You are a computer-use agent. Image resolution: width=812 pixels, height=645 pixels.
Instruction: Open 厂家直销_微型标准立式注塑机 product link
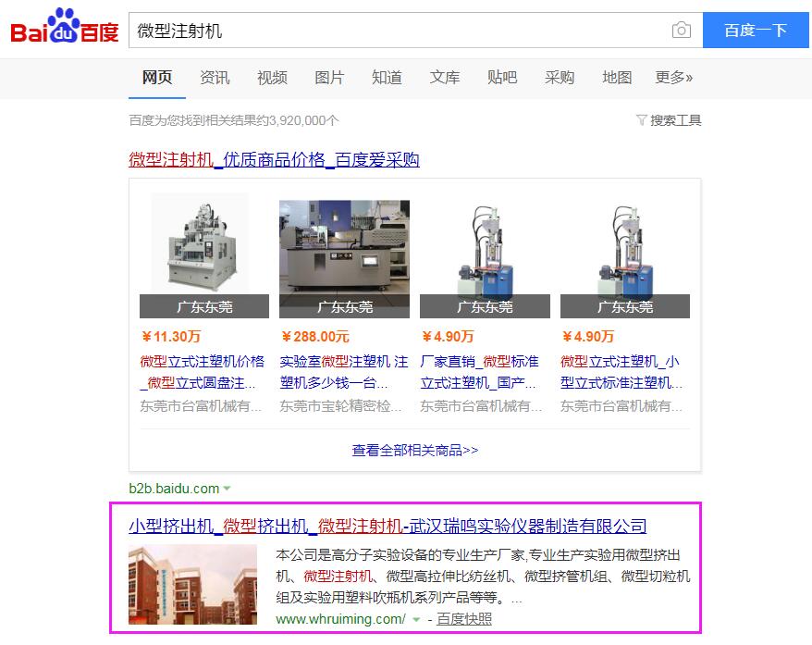click(479, 372)
